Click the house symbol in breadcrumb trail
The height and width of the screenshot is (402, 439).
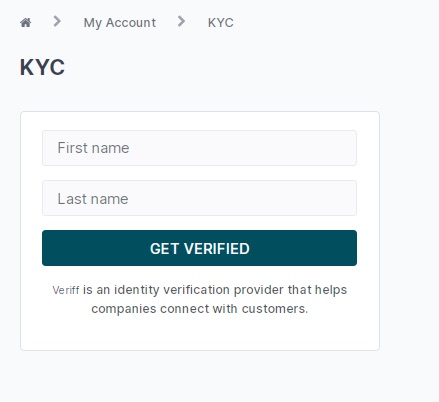click(26, 23)
